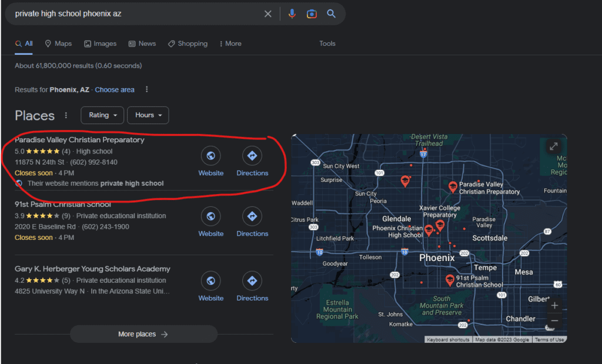Viewport: 602px width, 364px height.
Task: Expand the map to full view
Action: click(x=553, y=146)
